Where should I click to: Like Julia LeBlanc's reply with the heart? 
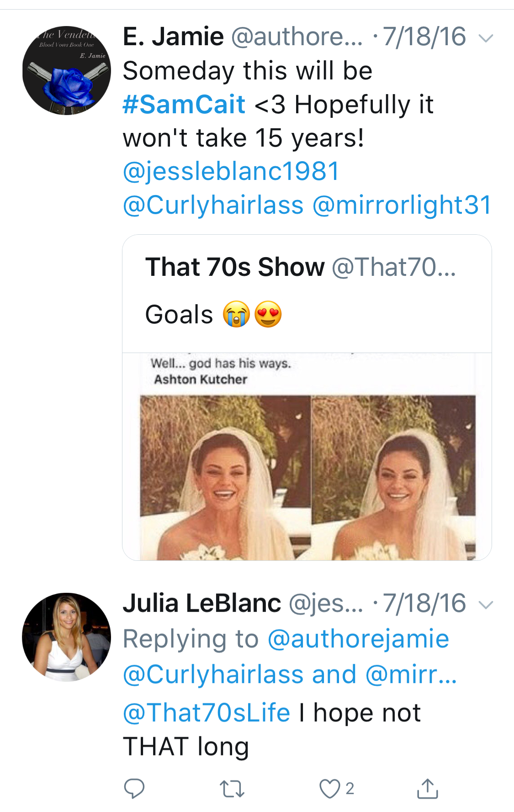coord(329,789)
